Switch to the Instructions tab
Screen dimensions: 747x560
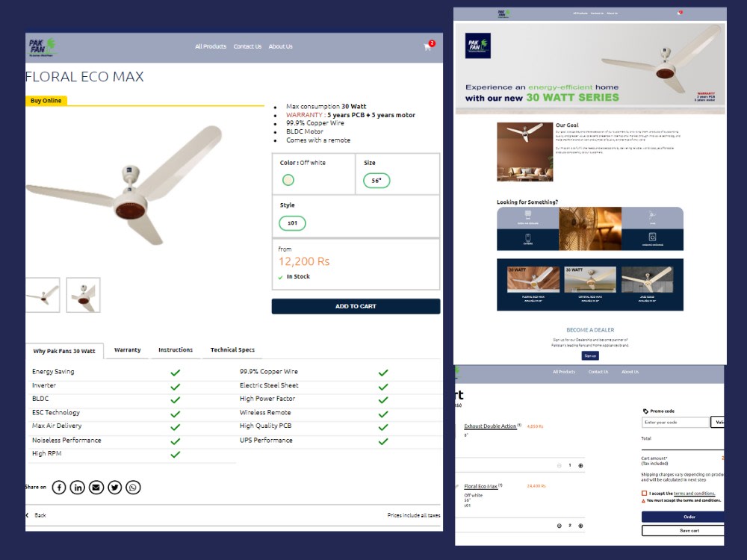pos(176,350)
